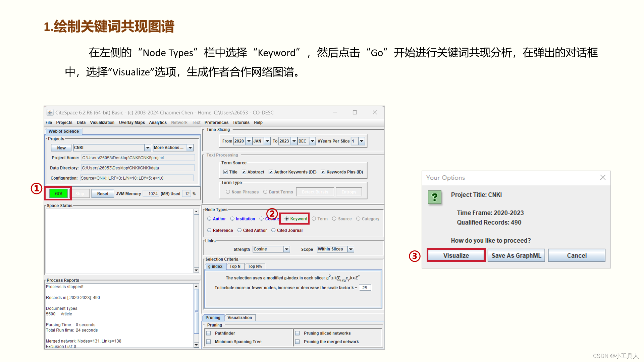644x362 pixels.
Task: Click the CiteSpace Java app icon
Action: pos(50,112)
